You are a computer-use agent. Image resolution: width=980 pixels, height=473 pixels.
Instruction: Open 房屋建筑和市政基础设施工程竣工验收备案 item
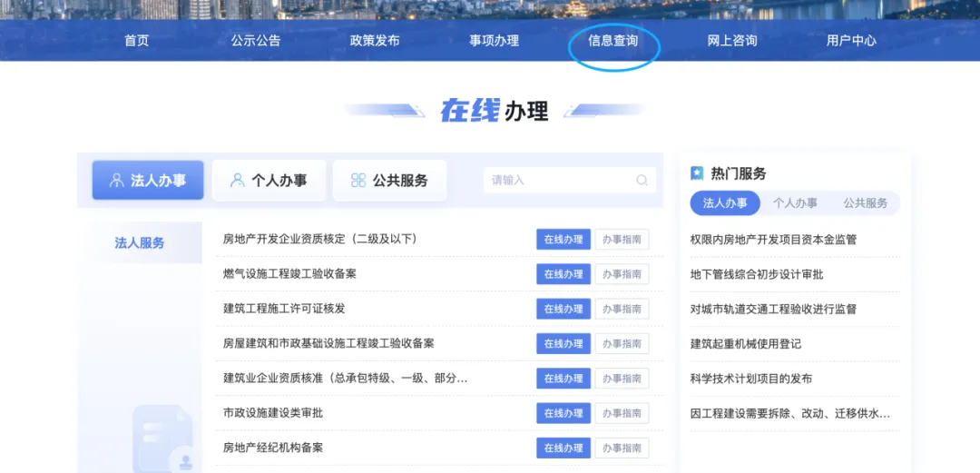click(328, 343)
